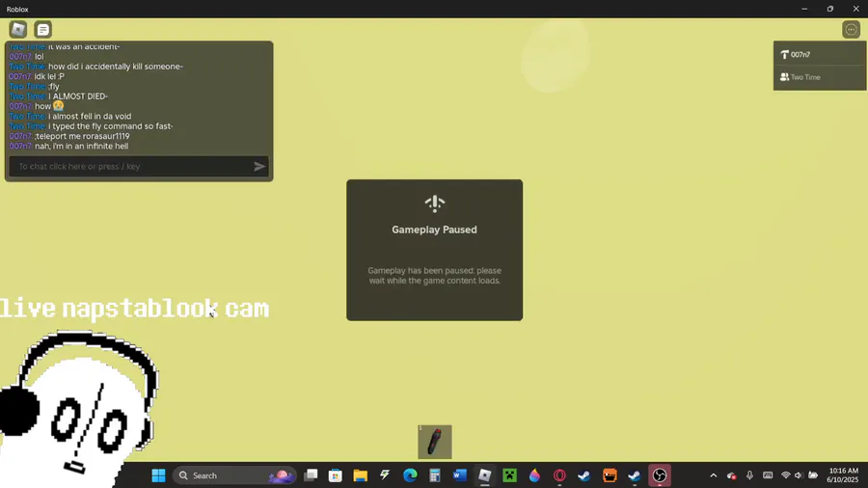Screen dimensions: 868x488
Task: Switch to OBS Studio on the taskbar
Action: [x=660, y=475]
